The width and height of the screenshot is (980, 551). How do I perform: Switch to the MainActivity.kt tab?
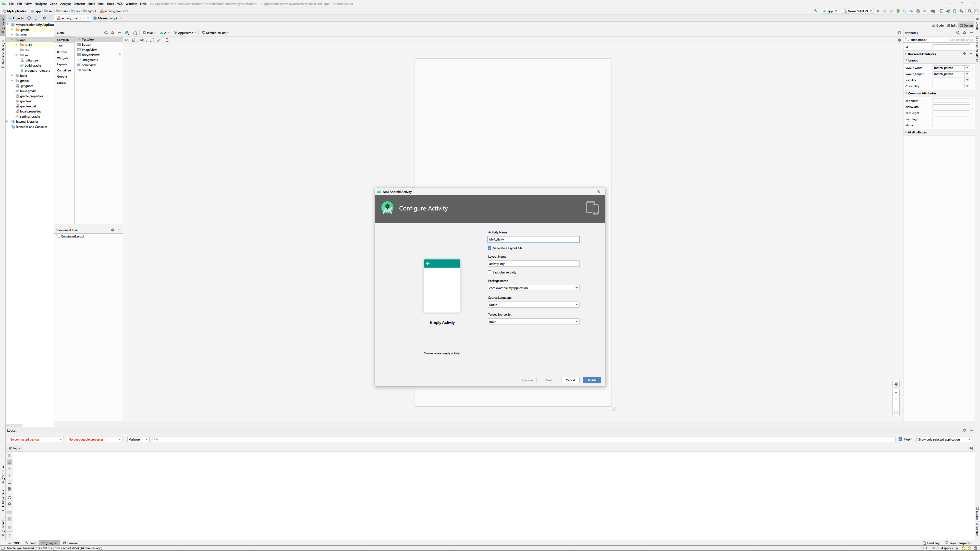click(108, 18)
